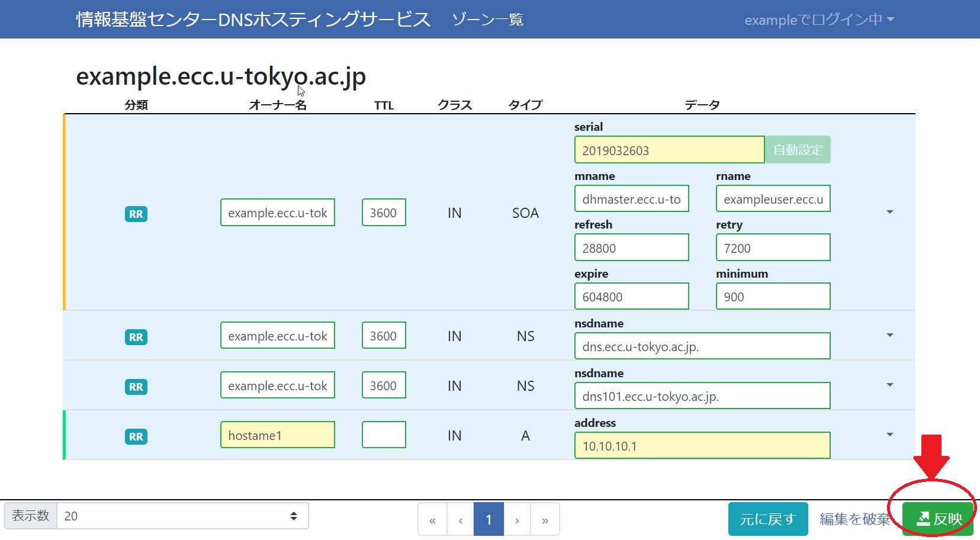Click the SOA row owner name field

pyautogui.click(x=278, y=213)
